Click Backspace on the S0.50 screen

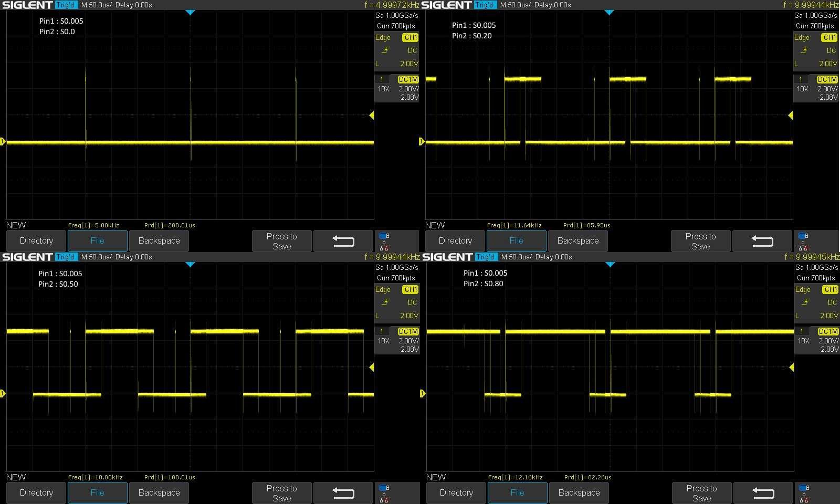159,493
